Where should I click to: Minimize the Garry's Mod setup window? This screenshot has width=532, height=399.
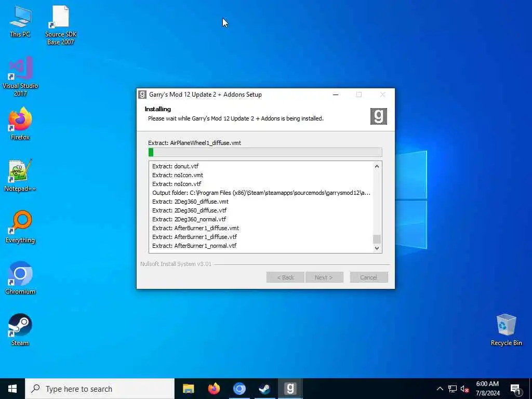(336, 95)
